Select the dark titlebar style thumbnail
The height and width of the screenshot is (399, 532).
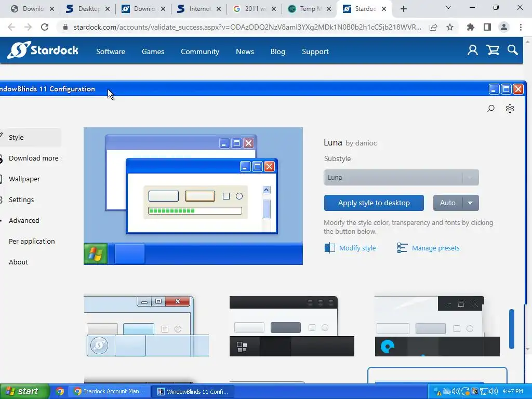[292, 326]
